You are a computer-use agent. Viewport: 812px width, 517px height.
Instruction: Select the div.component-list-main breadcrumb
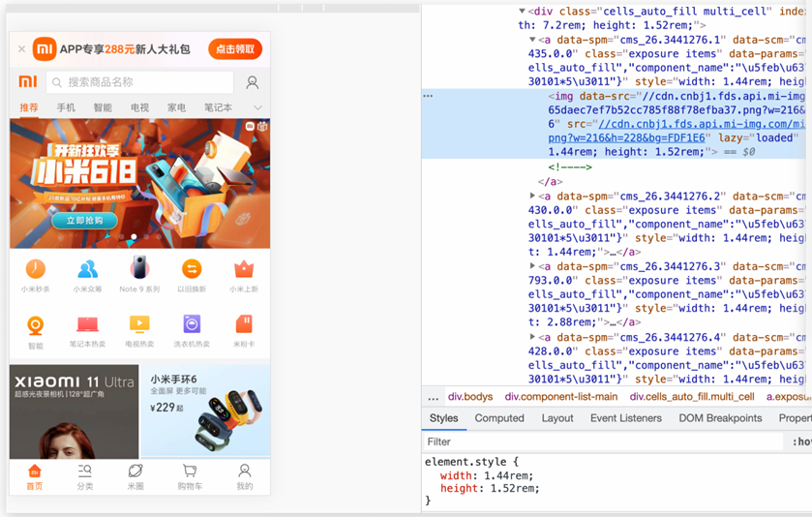[x=561, y=397]
